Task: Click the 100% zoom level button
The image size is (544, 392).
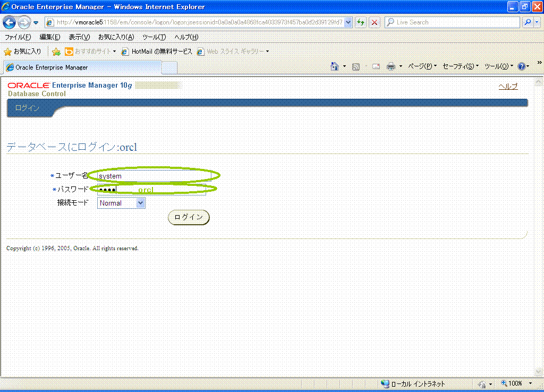Action: coord(512,384)
